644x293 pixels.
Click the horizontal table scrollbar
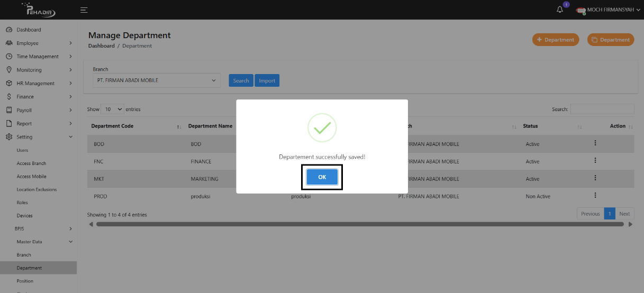[x=360, y=224]
